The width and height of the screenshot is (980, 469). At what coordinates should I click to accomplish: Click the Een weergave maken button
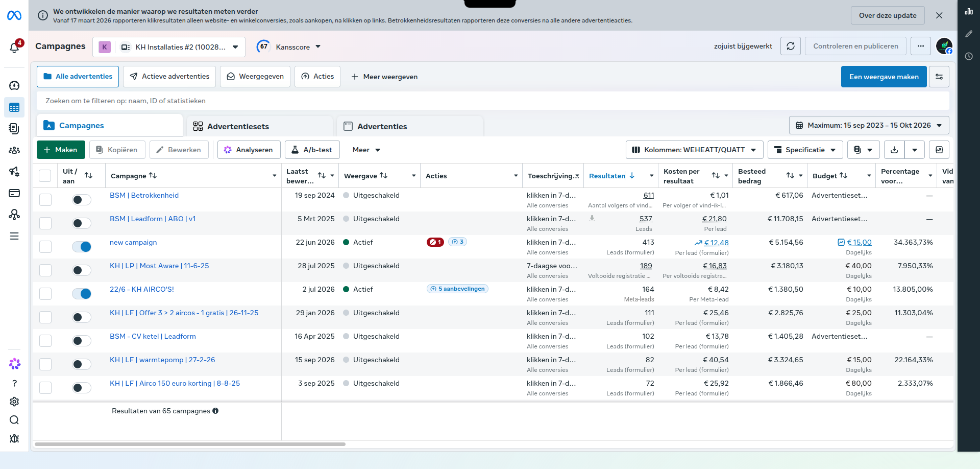pos(884,77)
